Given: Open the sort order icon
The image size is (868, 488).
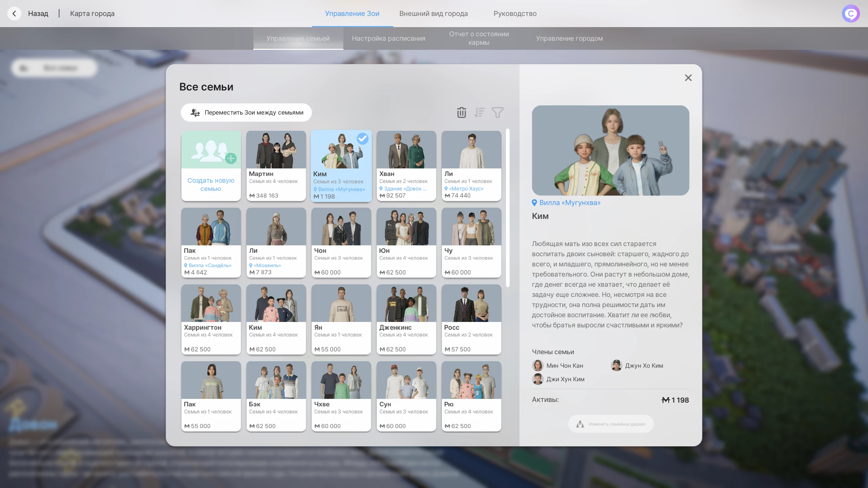Looking at the screenshot, I should (x=479, y=113).
